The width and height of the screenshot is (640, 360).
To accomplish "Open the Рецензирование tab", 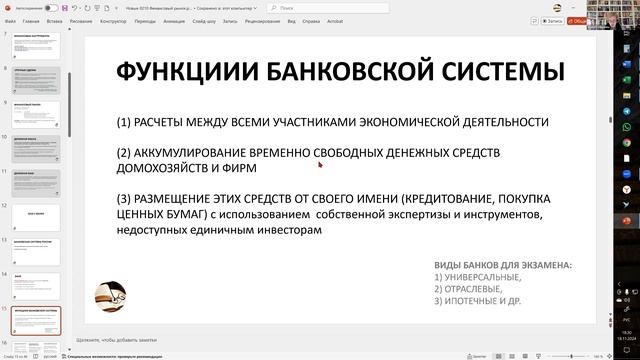I will pos(262,21).
